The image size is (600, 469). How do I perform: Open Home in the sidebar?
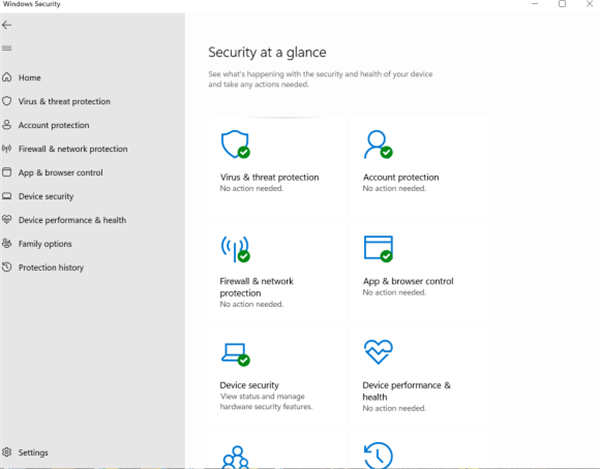coord(30,78)
